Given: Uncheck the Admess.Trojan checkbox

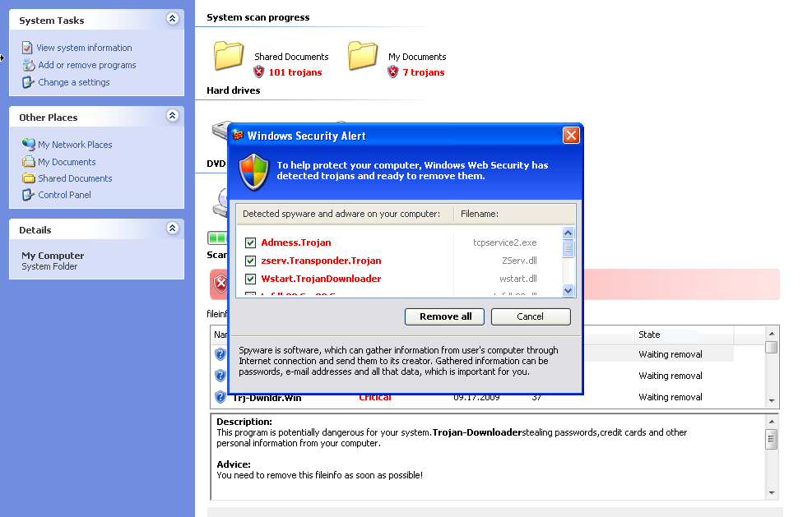Looking at the screenshot, I should (251, 242).
